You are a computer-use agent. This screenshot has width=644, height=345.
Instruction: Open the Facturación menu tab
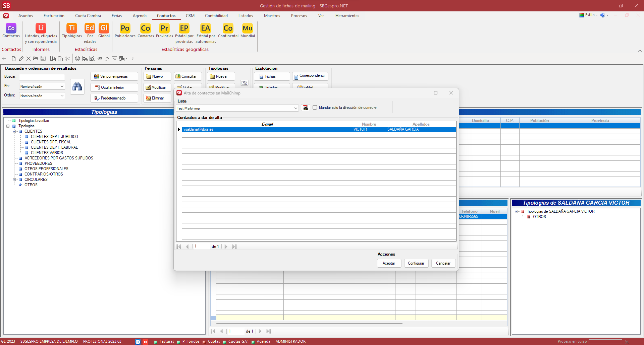click(54, 16)
